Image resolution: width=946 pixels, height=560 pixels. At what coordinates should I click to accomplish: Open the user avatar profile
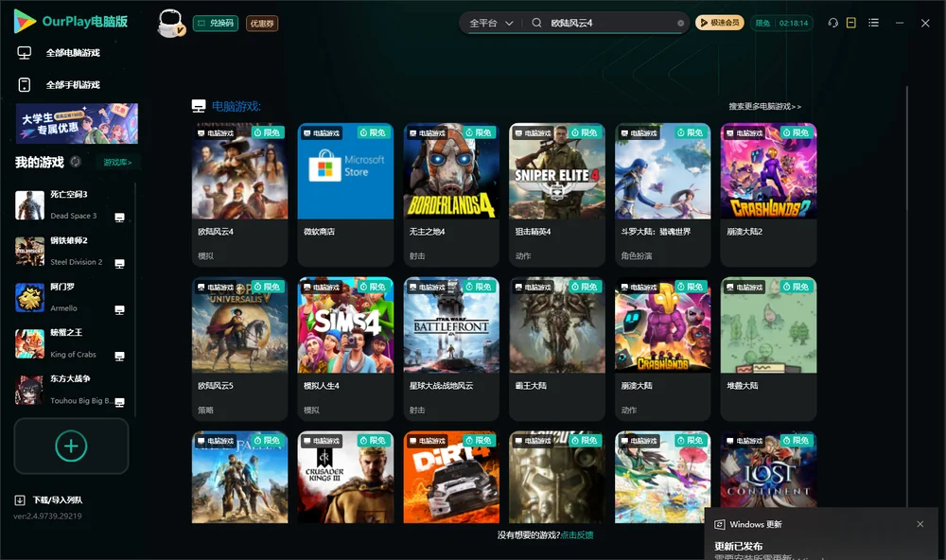coord(170,23)
